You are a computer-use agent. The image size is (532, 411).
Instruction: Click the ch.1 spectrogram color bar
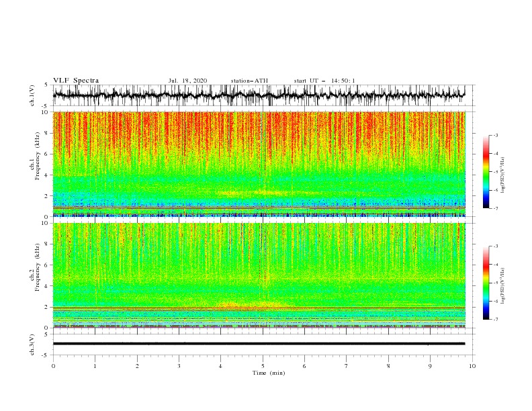(x=486, y=172)
